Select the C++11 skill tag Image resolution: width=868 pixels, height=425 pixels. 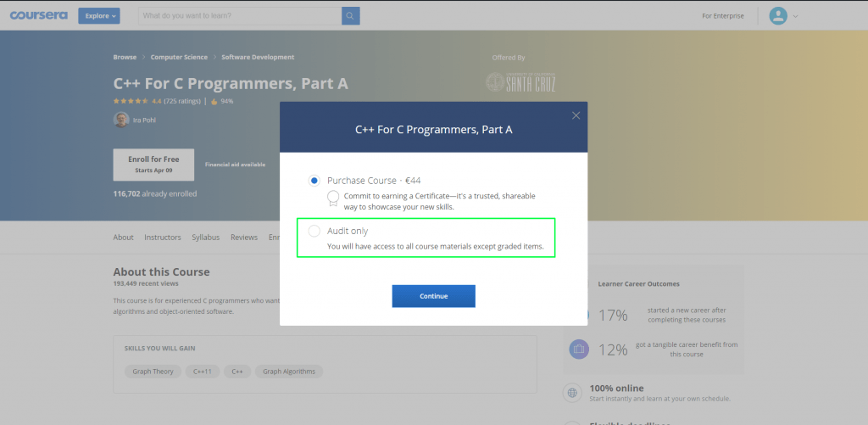pos(203,372)
